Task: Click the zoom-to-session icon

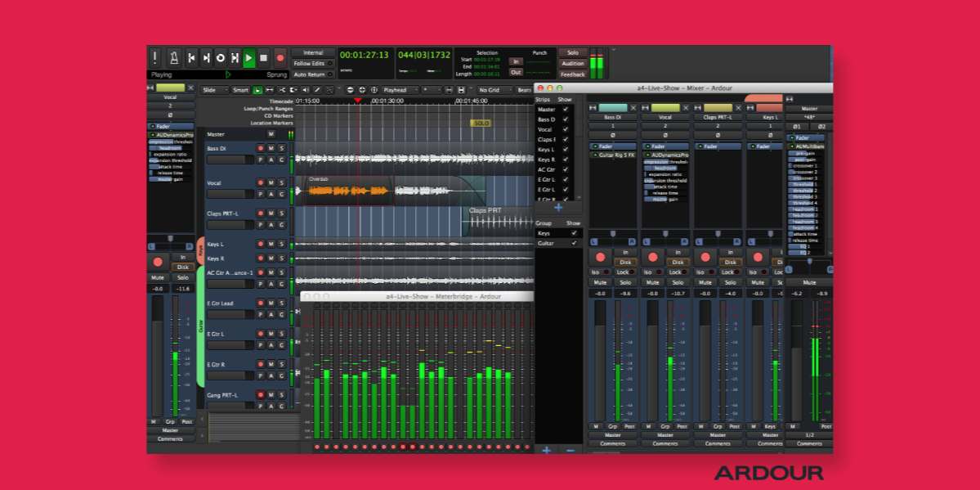Action: point(374,90)
